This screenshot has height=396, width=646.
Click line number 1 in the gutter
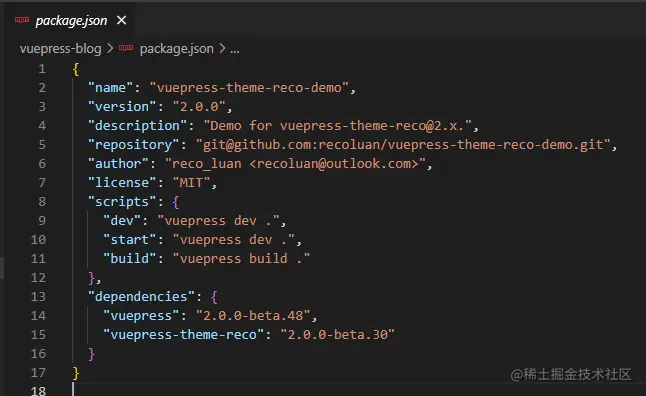42,69
